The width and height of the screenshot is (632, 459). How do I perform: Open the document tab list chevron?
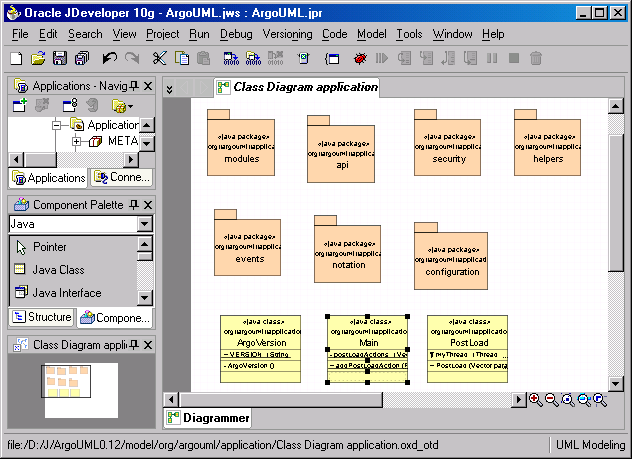click(x=170, y=89)
